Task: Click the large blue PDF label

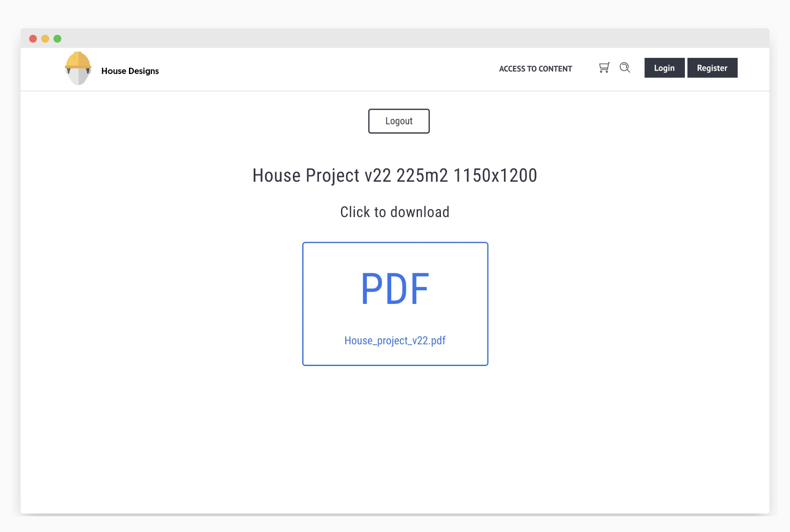Action: [x=395, y=289]
